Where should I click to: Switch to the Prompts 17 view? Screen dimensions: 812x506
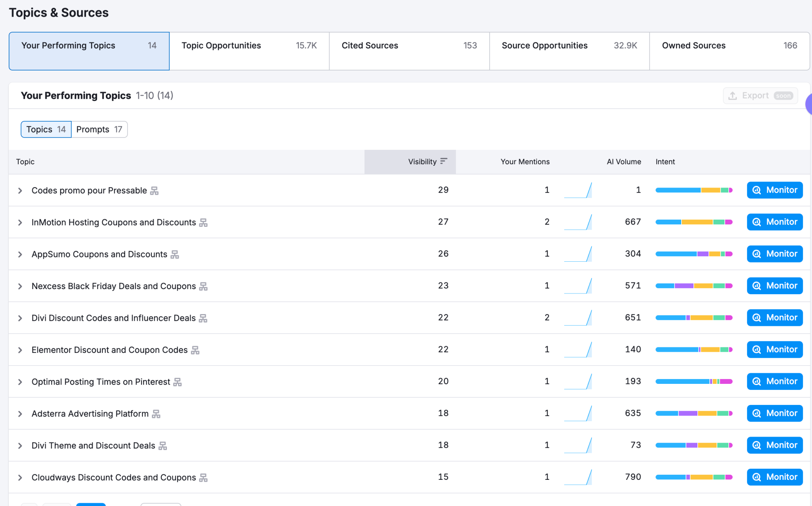99,129
